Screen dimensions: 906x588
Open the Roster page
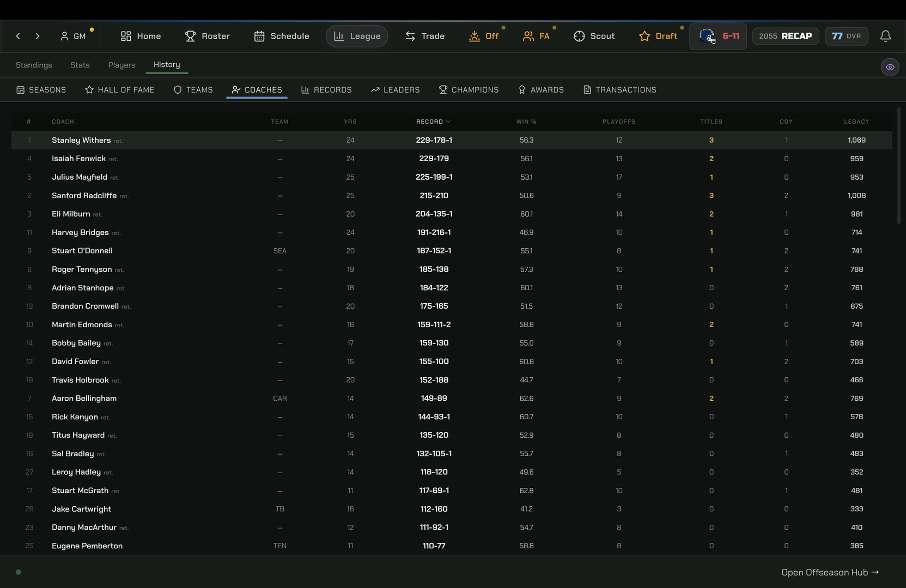pos(208,36)
